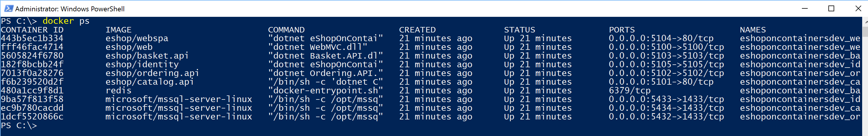
Task: Click the scrollbar up arrow
Action: pyautogui.click(x=865, y=21)
